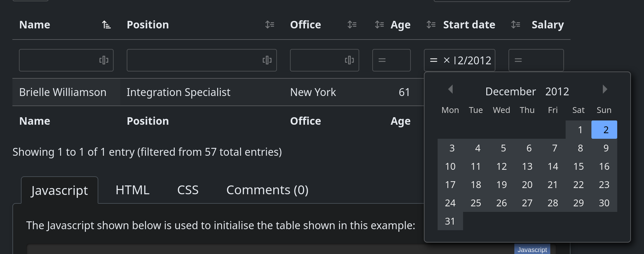644x254 pixels.
Task: Click sort icon beside Salary header
Action: coord(515,25)
